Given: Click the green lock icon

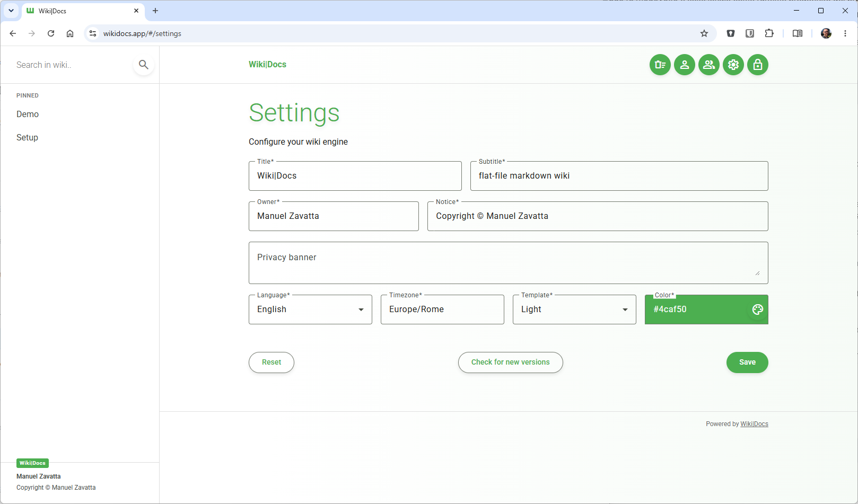Looking at the screenshot, I should click(x=758, y=65).
